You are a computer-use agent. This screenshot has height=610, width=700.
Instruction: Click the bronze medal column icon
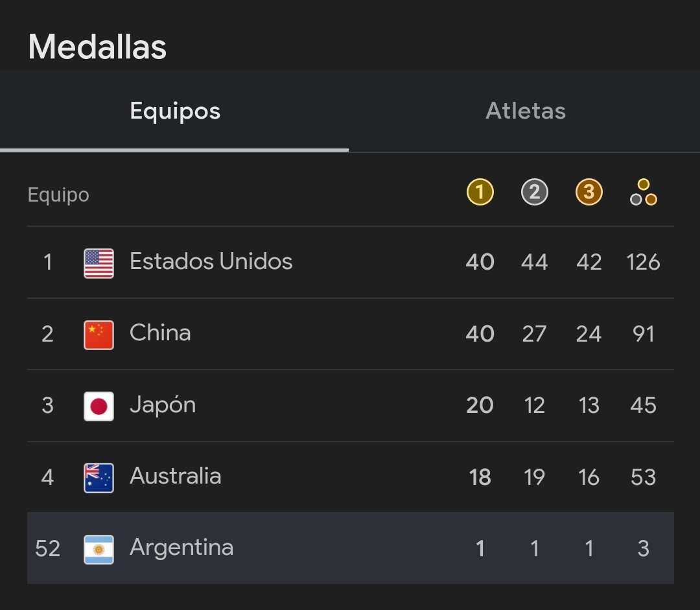(x=589, y=192)
